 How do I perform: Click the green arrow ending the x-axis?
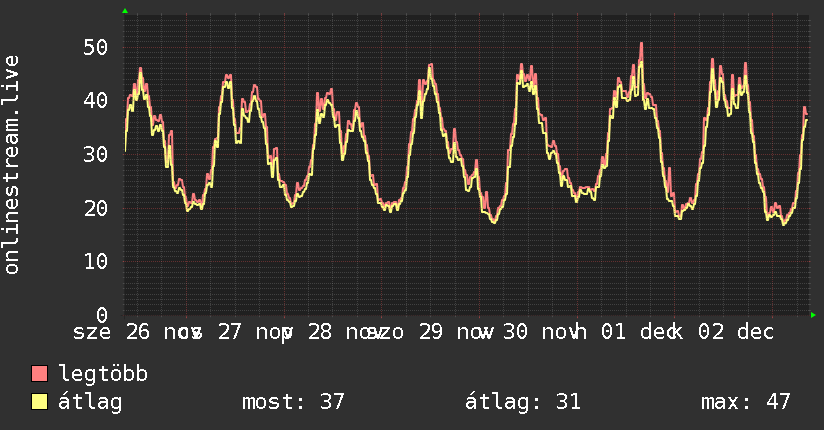pyautogui.click(x=813, y=315)
